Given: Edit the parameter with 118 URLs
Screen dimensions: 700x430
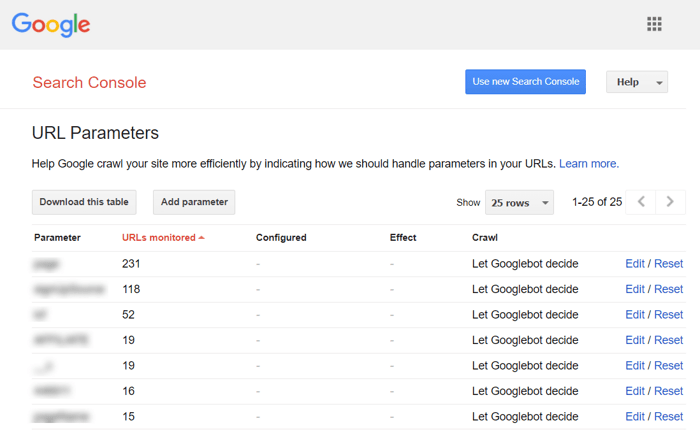Looking at the screenshot, I should (635, 289).
